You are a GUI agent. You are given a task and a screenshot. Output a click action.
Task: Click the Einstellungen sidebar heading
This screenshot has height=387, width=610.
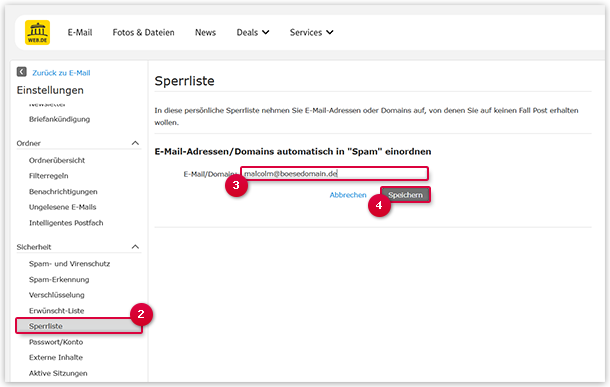point(50,90)
